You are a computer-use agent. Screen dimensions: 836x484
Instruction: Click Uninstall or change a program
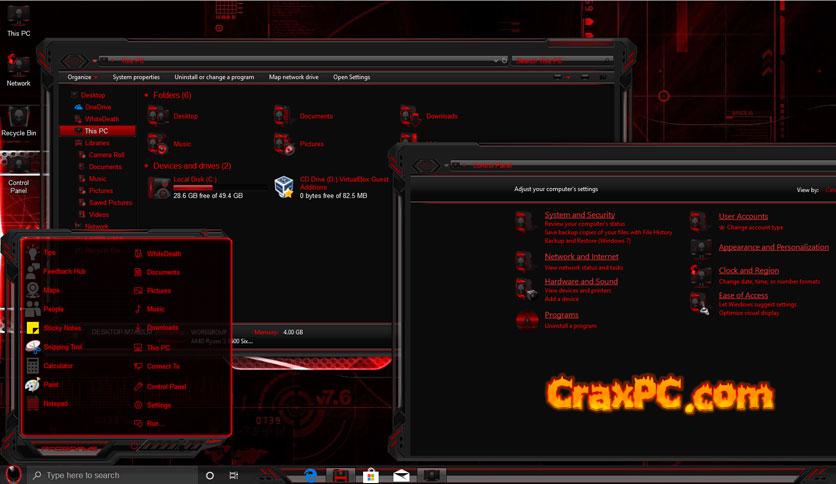pos(214,77)
